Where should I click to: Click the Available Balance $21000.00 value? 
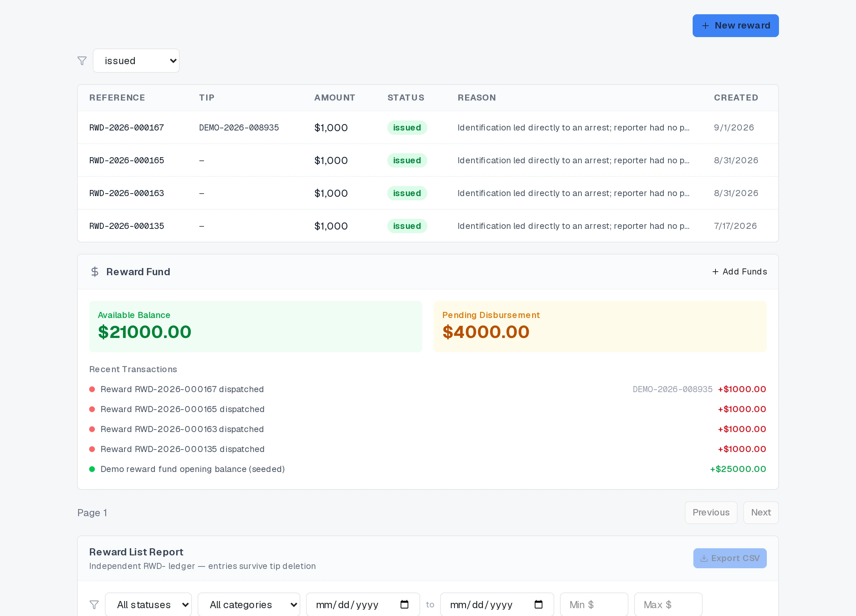click(x=144, y=332)
